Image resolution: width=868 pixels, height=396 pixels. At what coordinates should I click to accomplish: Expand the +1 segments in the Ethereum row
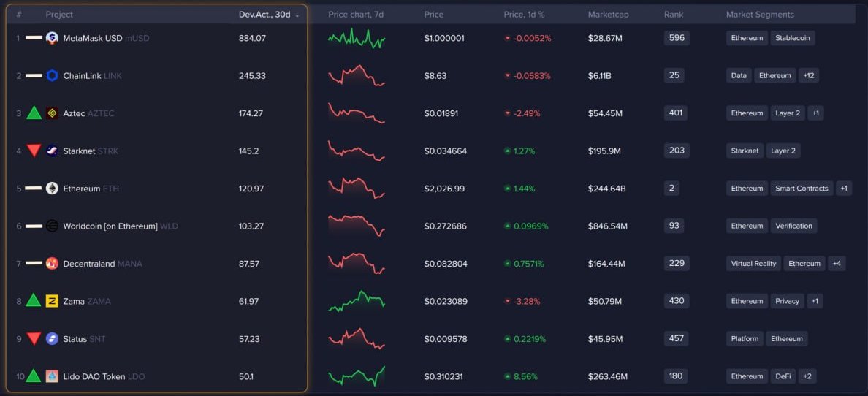tap(844, 189)
